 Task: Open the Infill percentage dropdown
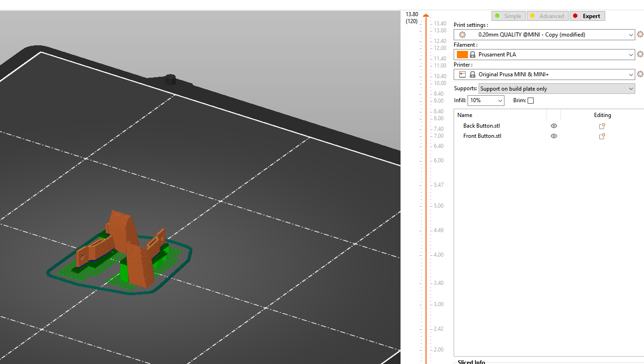486,100
